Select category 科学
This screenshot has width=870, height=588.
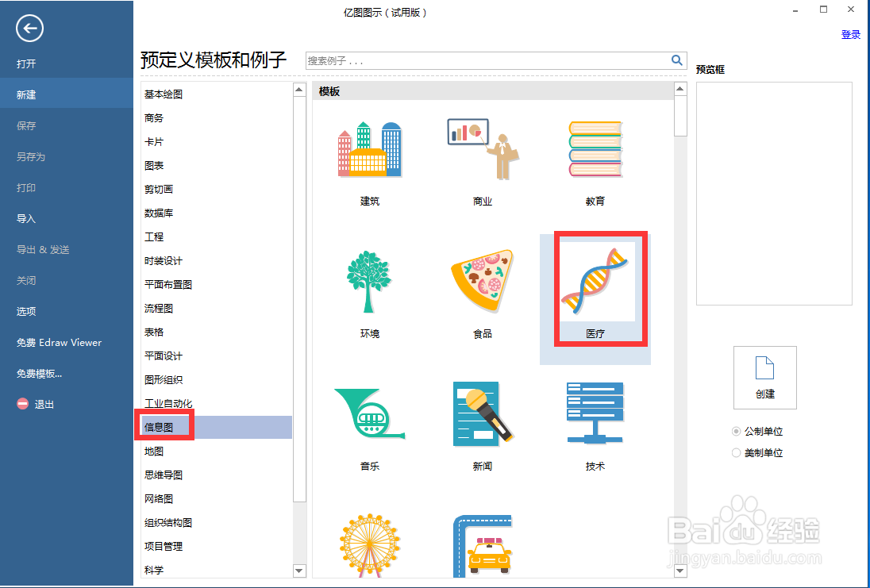[154, 571]
